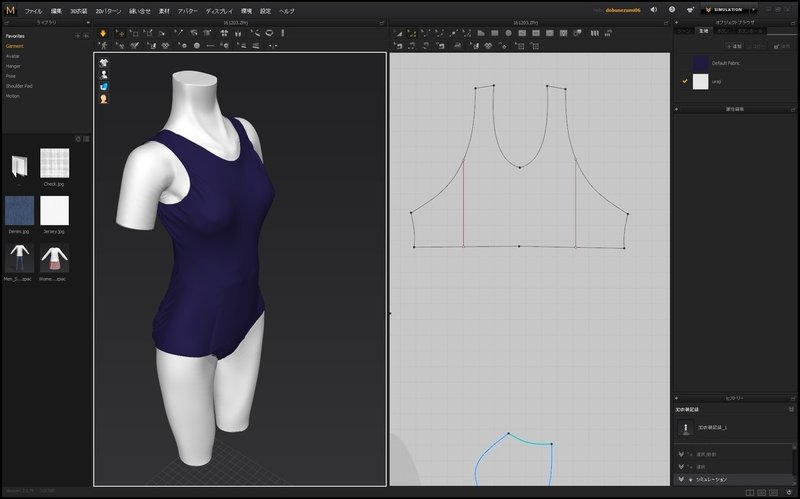Select the dark navy Default Fabric swatch
800x499 pixels.
(x=701, y=63)
